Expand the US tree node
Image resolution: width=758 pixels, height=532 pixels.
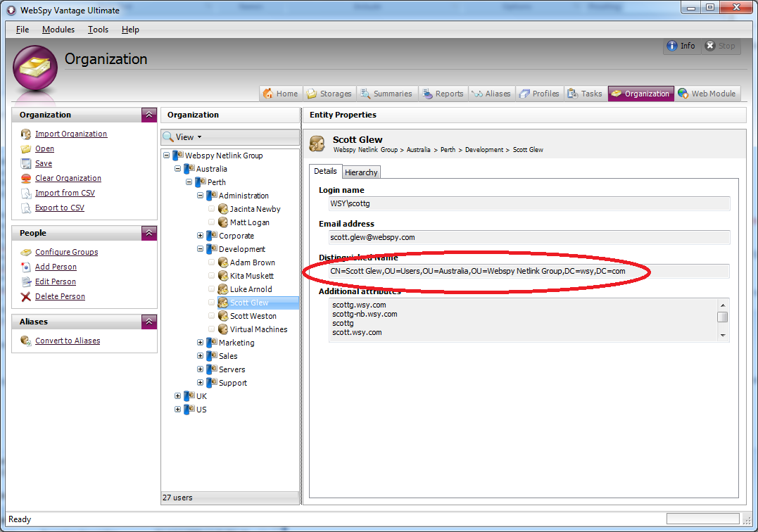click(x=177, y=410)
